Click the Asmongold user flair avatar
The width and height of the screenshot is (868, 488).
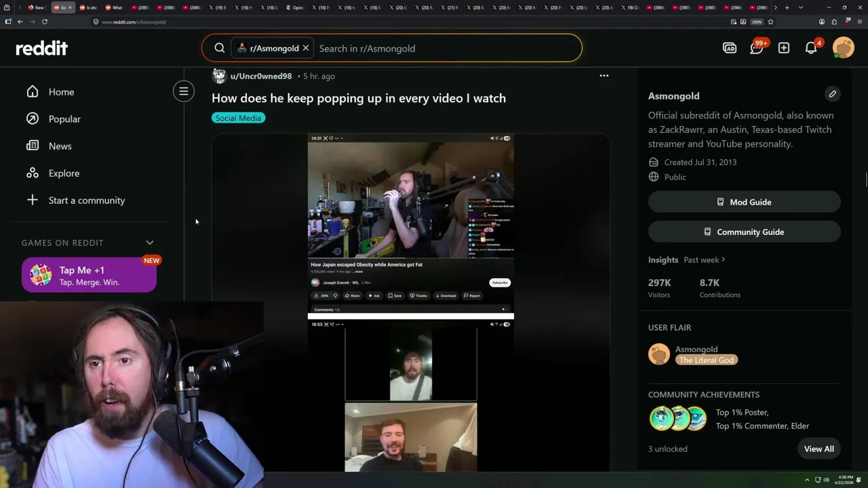tap(659, 354)
